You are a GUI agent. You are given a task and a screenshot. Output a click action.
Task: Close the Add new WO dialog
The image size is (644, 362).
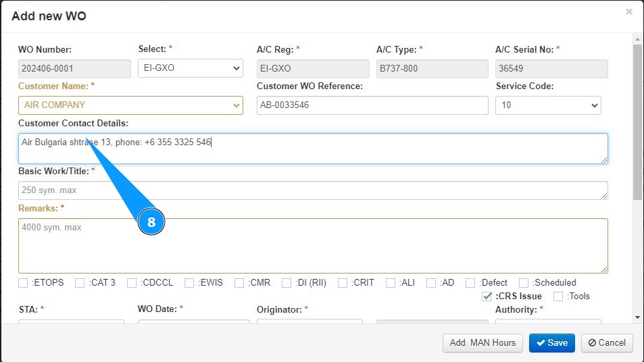629,11
